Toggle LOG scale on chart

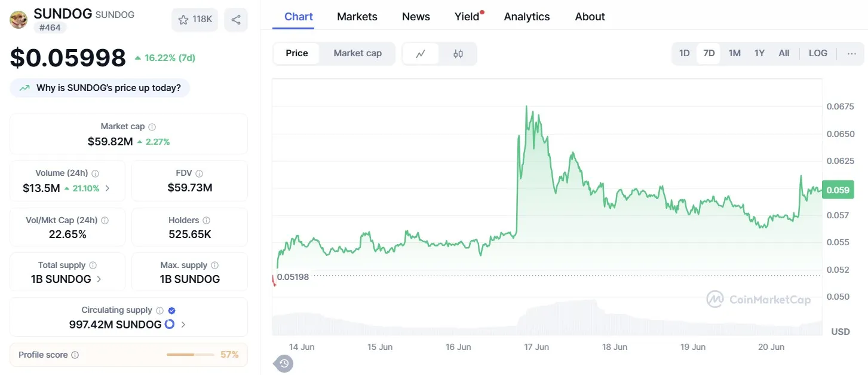point(818,53)
